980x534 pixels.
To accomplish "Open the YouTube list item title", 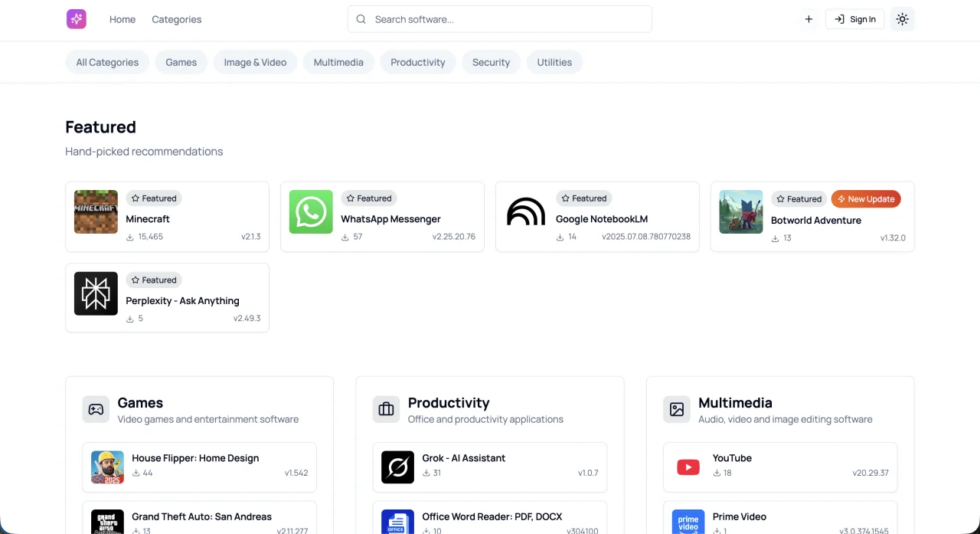I will (732, 458).
